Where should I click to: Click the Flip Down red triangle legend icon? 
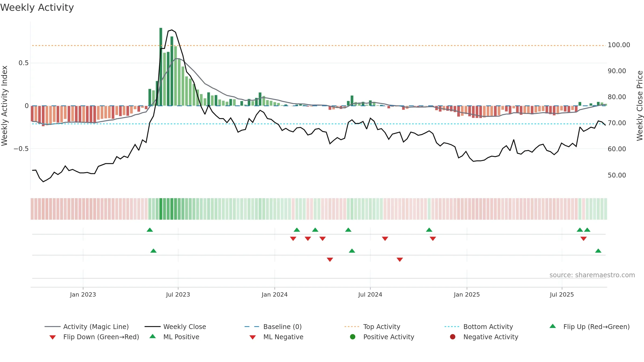click(53, 337)
